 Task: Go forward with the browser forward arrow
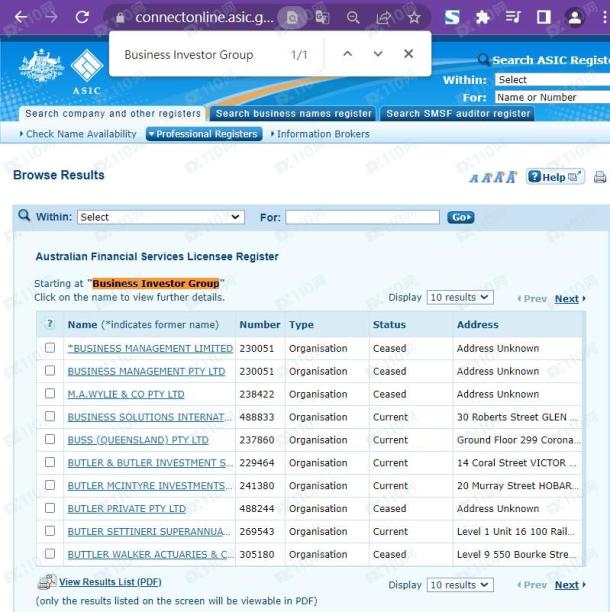[51, 17]
